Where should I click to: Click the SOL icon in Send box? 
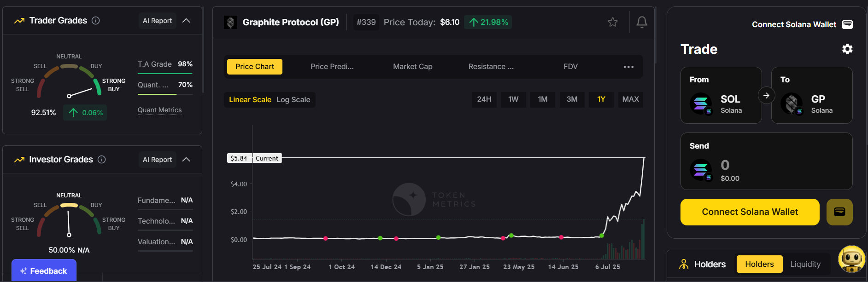(701, 170)
